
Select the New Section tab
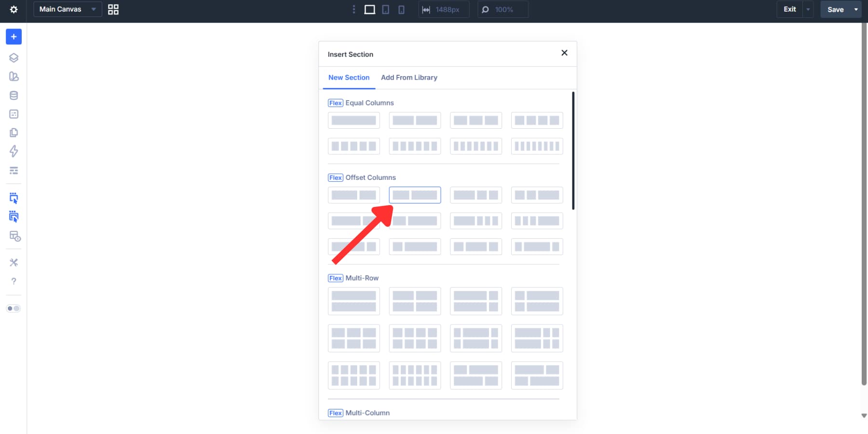[x=349, y=78]
